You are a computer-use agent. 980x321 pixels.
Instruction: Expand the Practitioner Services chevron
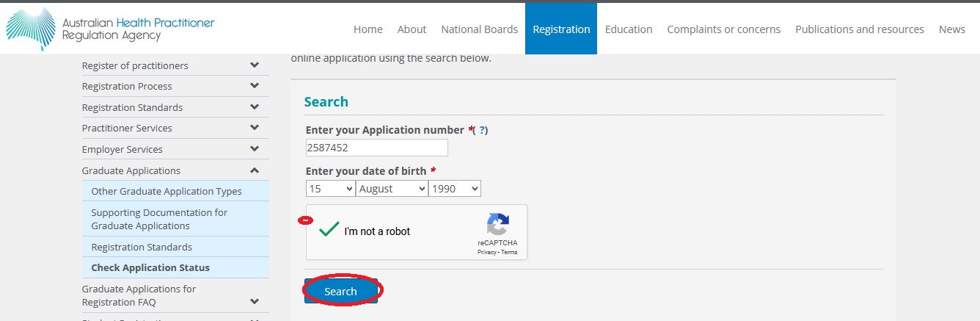pos(255,128)
